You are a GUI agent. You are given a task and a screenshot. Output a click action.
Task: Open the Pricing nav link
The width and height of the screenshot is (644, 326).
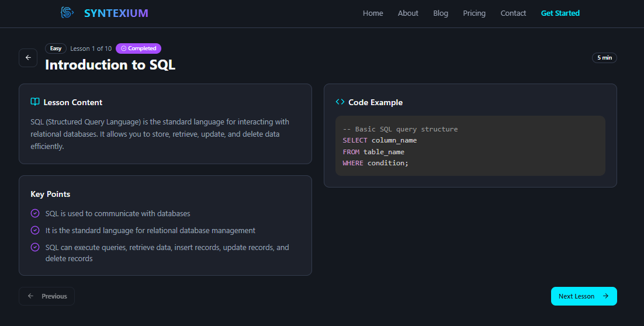[475, 13]
